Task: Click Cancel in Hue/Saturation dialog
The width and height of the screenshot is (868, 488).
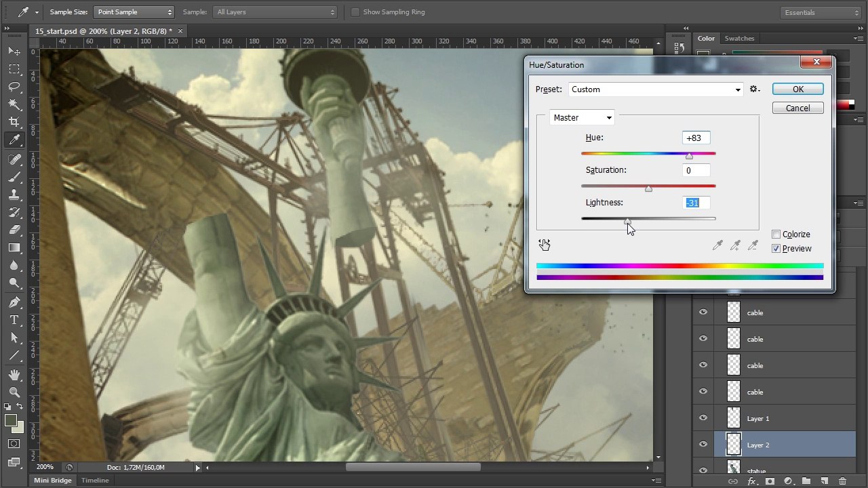Action: (x=798, y=108)
